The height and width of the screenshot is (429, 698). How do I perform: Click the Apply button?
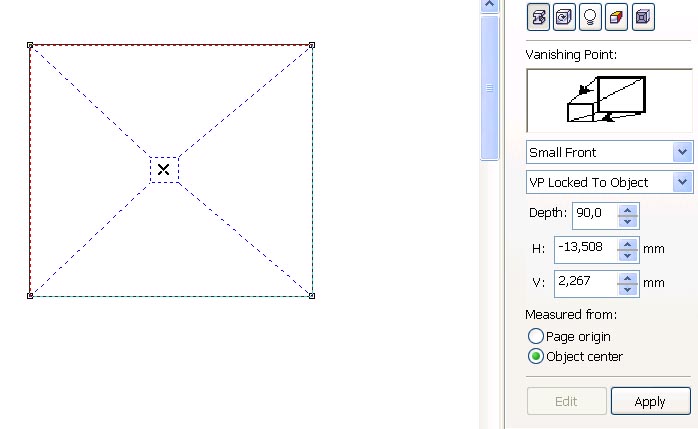click(x=650, y=401)
